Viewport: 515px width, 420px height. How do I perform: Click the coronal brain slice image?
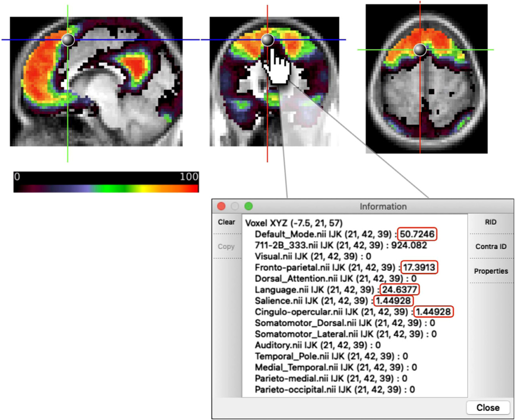274,81
